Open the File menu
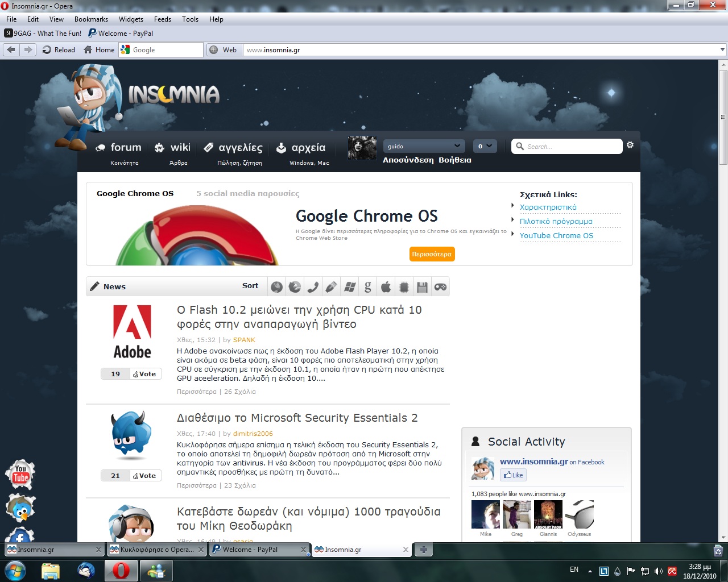This screenshot has height=582, width=728. (x=11, y=19)
